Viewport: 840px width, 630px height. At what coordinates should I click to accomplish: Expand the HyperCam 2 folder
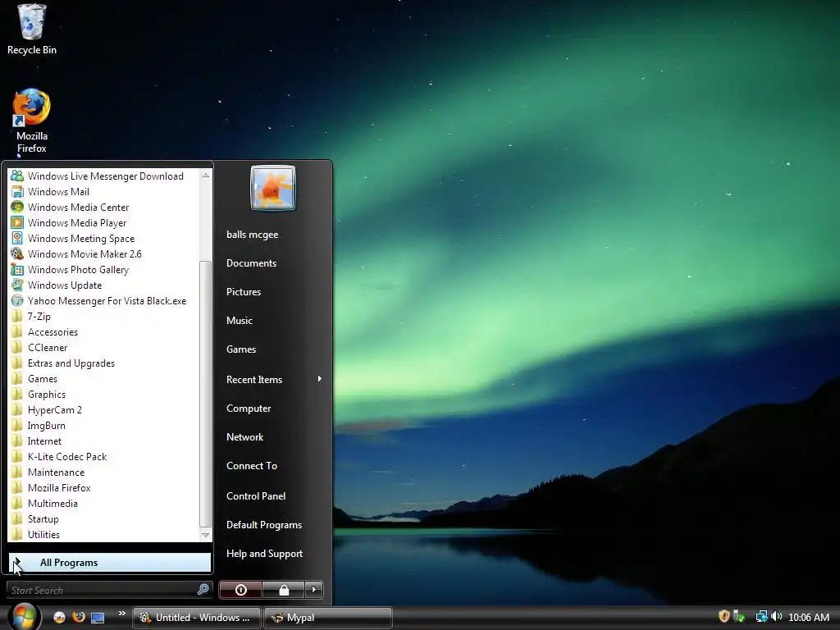(46, 409)
